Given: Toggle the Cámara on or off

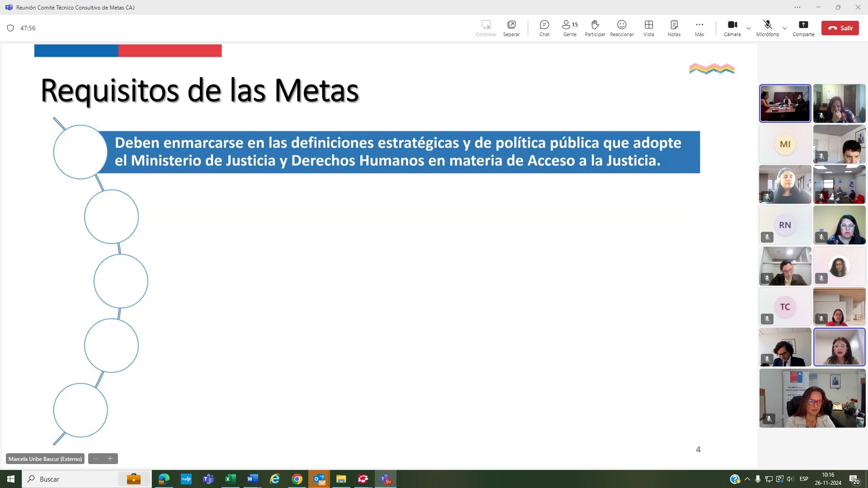Looking at the screenshot, I should tap(732, 25).
